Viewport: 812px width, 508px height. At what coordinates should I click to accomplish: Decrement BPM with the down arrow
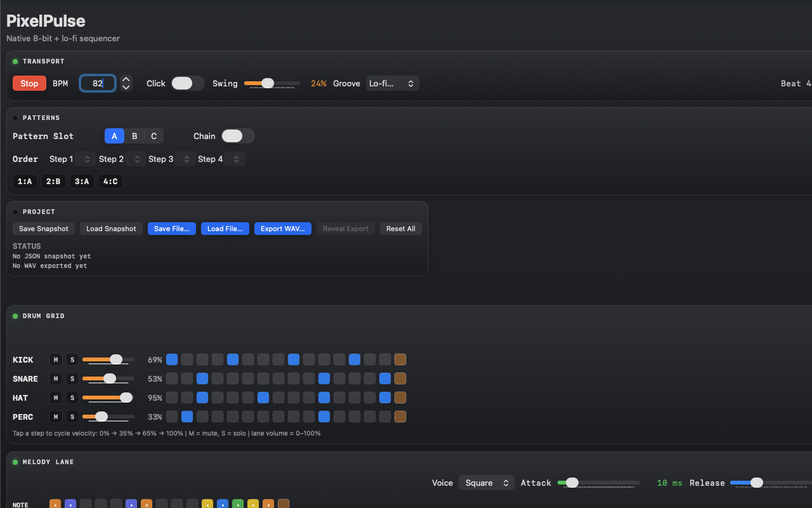(x=126, y=87)
